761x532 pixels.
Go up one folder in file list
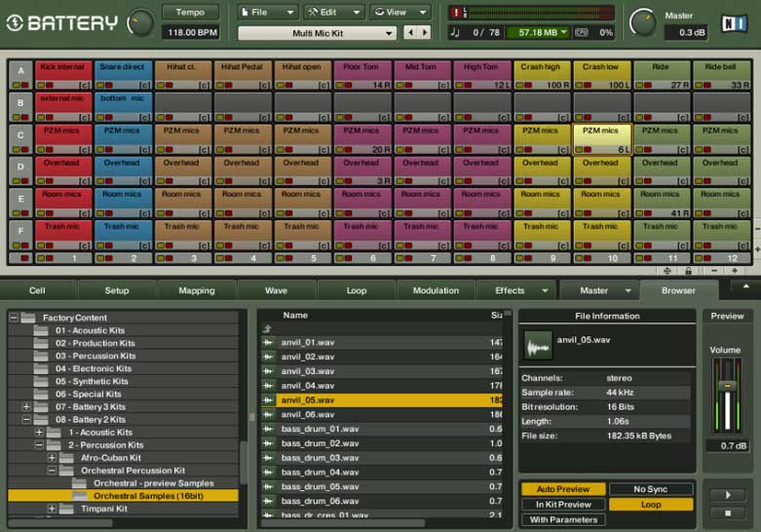point(267,328)
